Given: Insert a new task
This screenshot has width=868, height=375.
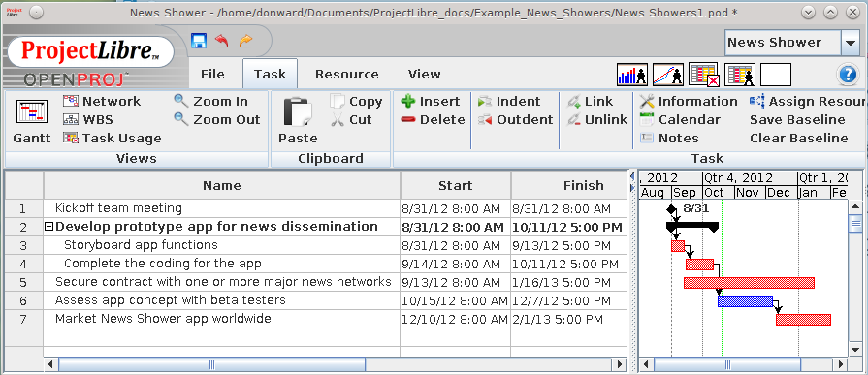Looking at the screenshot, I should coord(431,101).
